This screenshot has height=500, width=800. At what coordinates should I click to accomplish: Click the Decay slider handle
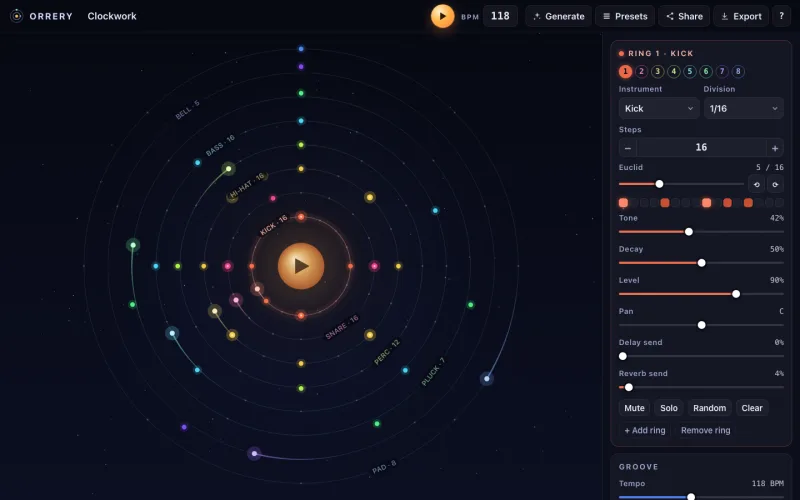coord(702,263)
